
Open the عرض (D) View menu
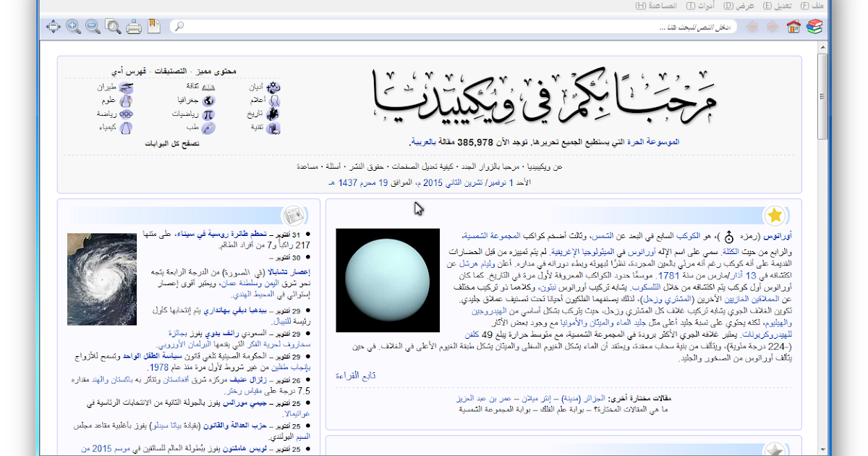(x=739, y=6)
